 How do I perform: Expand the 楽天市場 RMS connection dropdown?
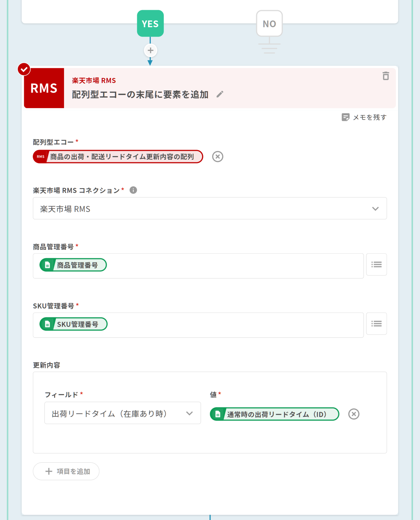[210, 208]
